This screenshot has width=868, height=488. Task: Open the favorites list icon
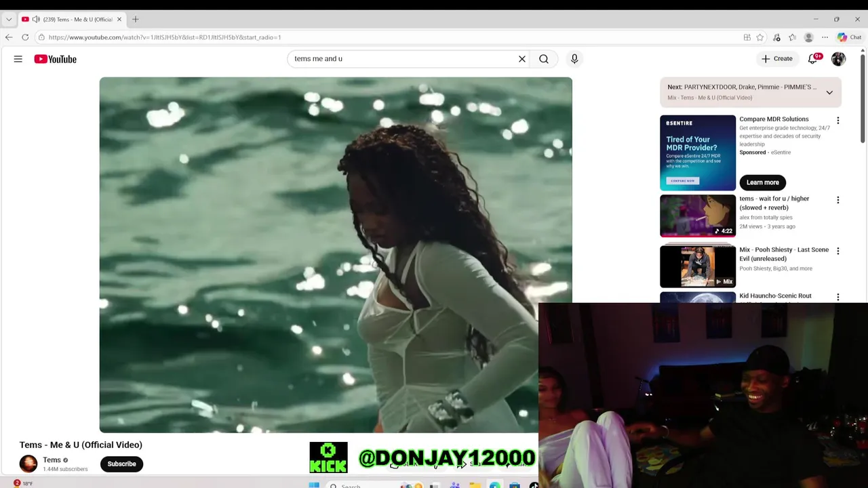coord(792,37)
